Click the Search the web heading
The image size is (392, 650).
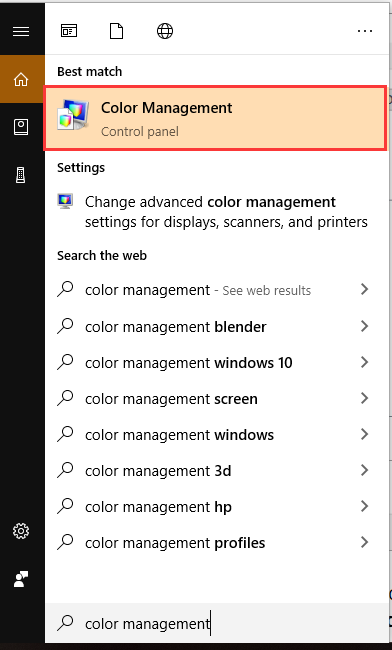click(102, 255)
